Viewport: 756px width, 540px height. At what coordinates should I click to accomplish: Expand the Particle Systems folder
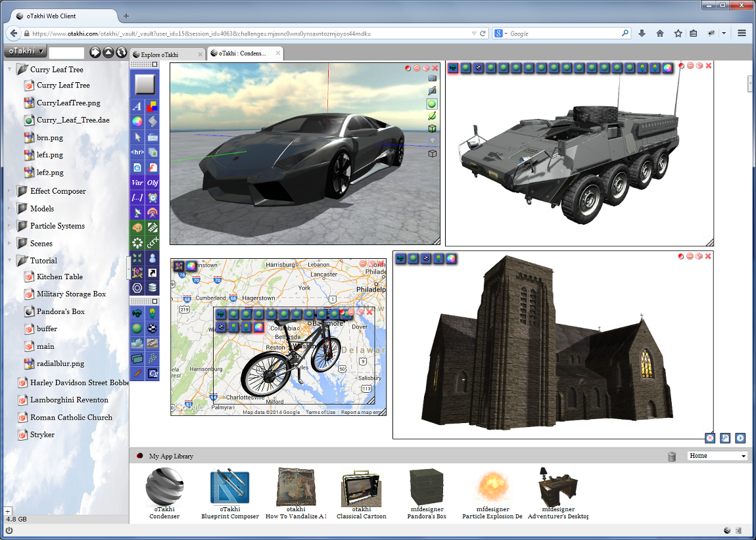tap(9, 226)
